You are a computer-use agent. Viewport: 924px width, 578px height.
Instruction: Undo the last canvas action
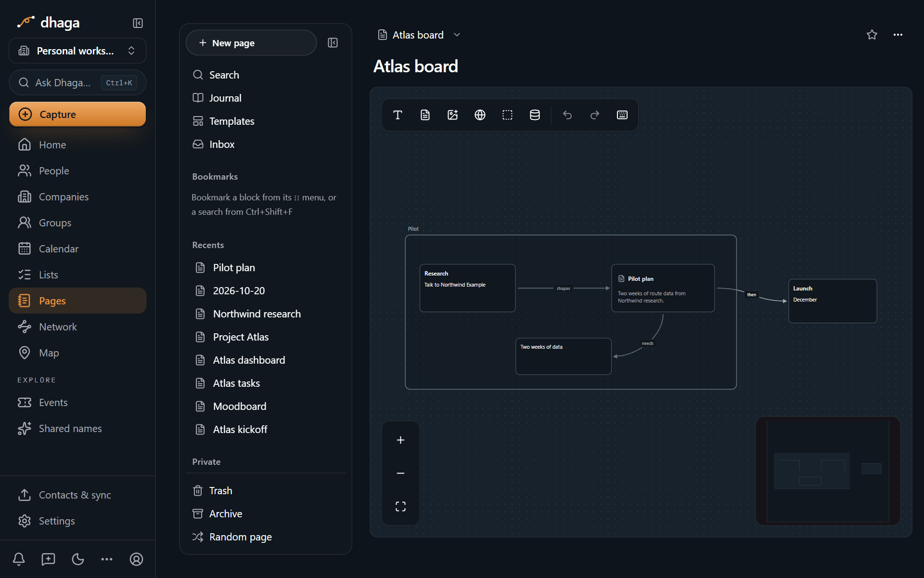click(x=567, y=115)
